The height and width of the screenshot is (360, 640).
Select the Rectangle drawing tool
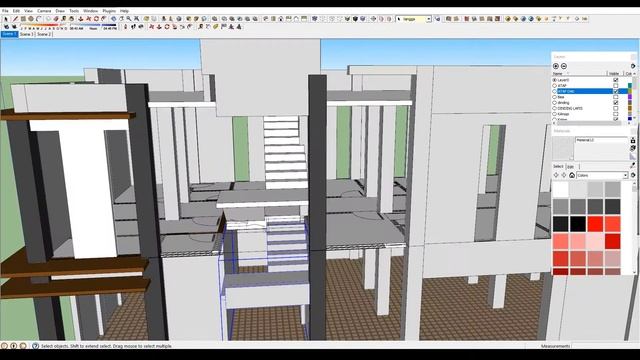tap(23, 19)
